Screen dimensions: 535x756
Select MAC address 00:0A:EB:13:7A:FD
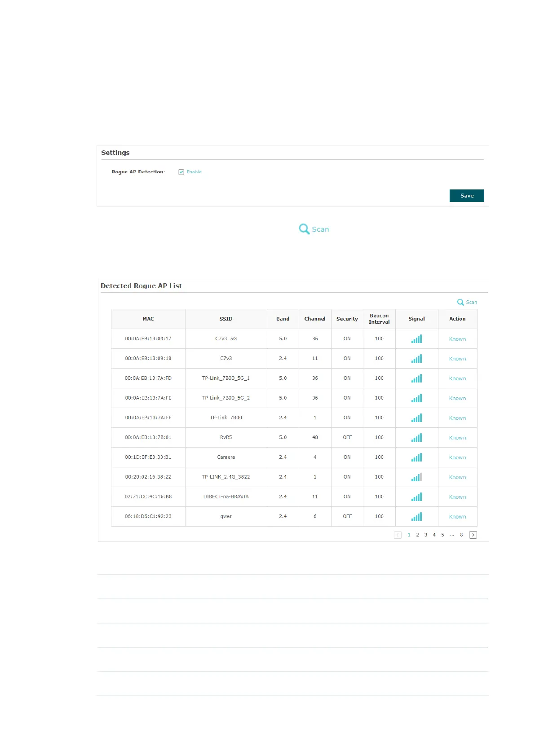coord(148,378)
